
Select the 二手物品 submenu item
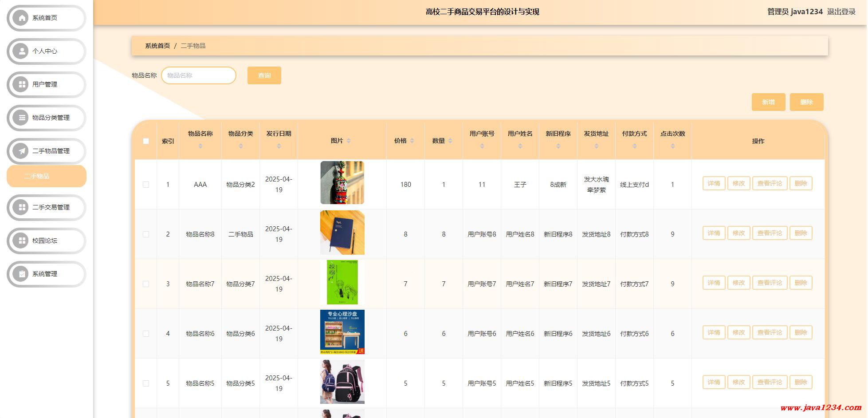pos(47,176)
